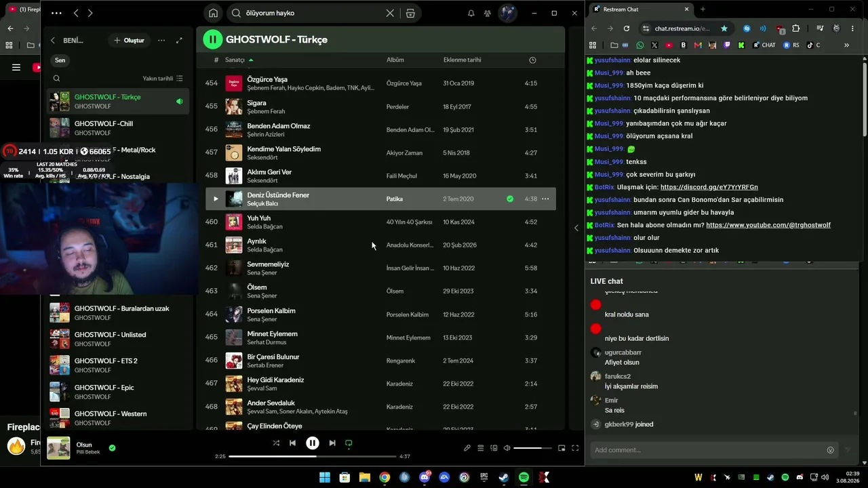This screenshot has width=868, height=488.
Task: Bookmark page with star icon
Action: pyautogui.click(x=724, y=28)
